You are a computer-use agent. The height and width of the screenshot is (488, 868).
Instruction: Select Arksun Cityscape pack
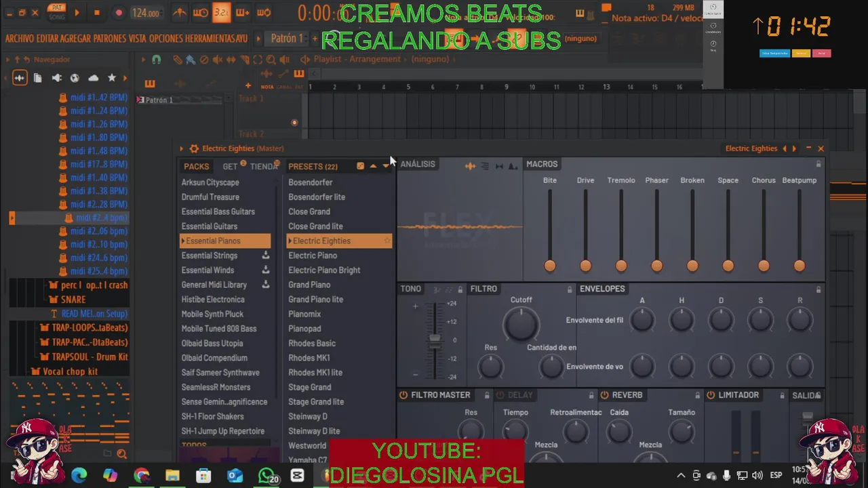210,182
